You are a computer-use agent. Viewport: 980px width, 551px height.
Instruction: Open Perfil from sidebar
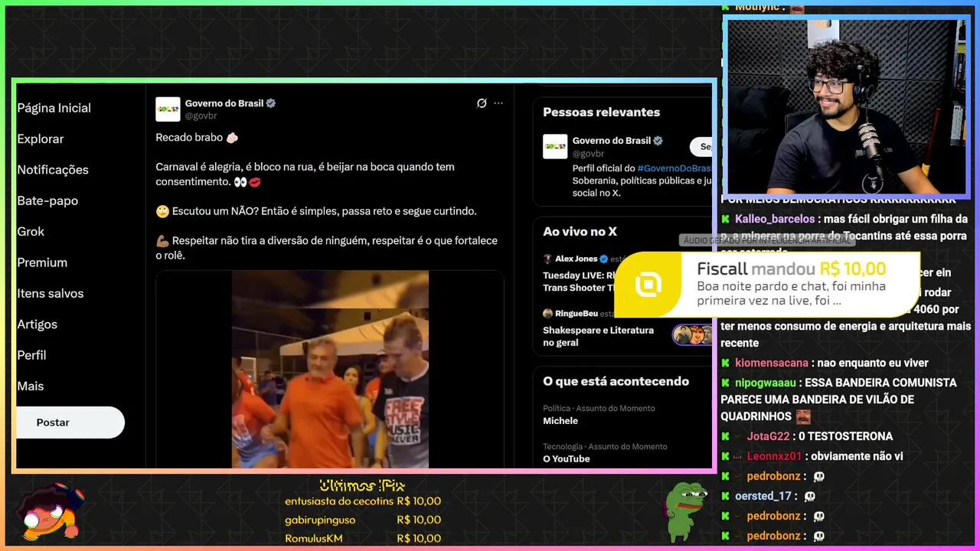click(x=31, y=355)
